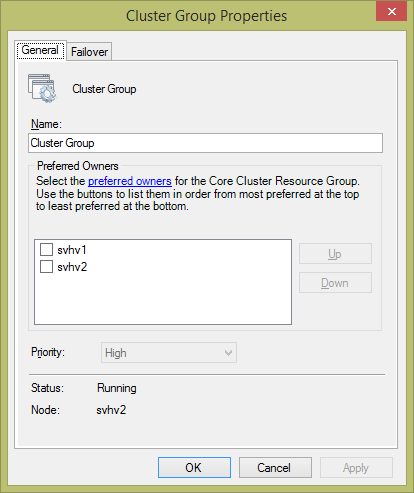Open the preferred owners help link
Screen dimensions: 414x493
click(130, 181)
